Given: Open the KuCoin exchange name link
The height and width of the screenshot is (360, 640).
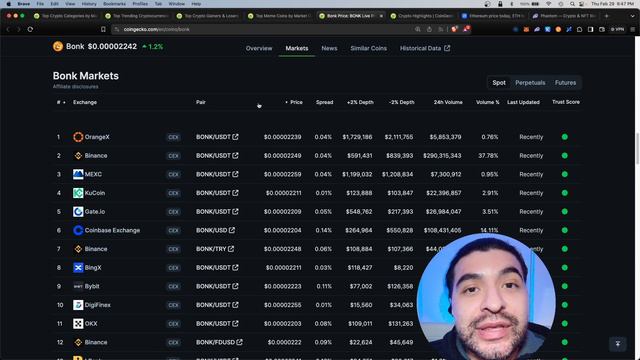Looking at the screenshot, I should 95,193.
